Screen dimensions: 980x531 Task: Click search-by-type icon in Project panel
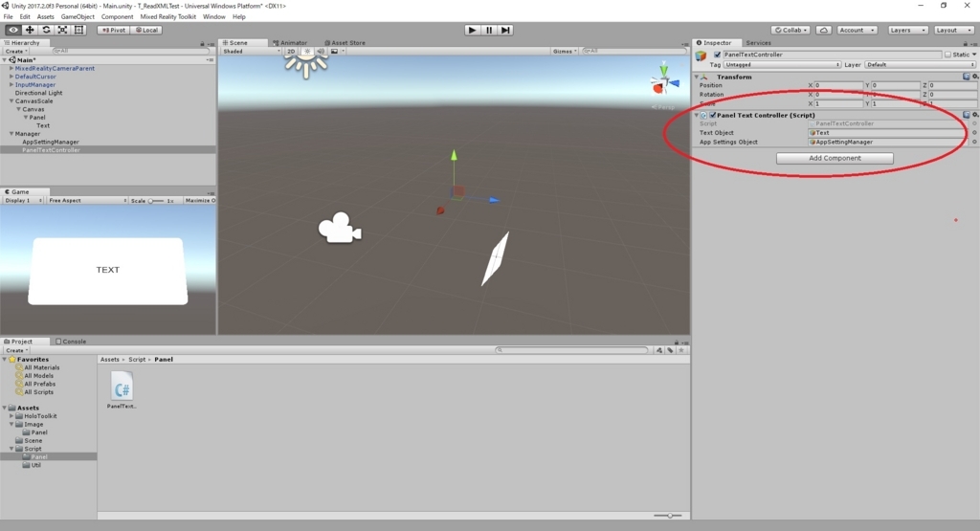659,350
